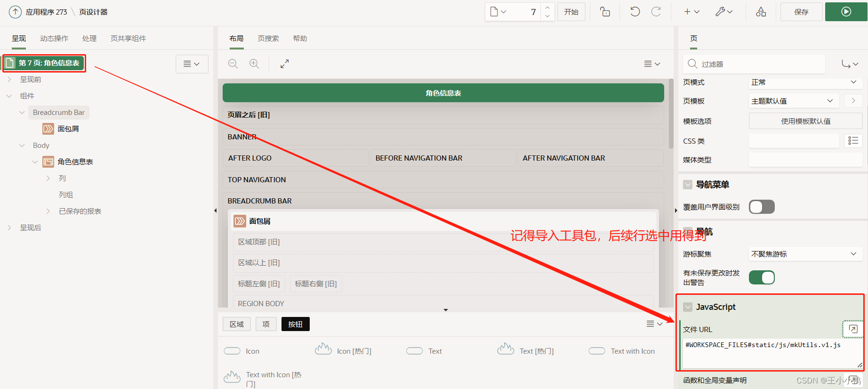The width and height of the screenshot is (868, 389).
Task: Switch to the 页搜索 tab
Action: tap(268, 39)
